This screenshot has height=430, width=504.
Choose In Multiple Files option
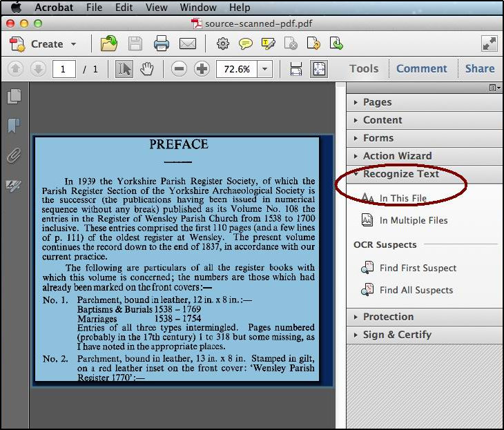[414, 220]
